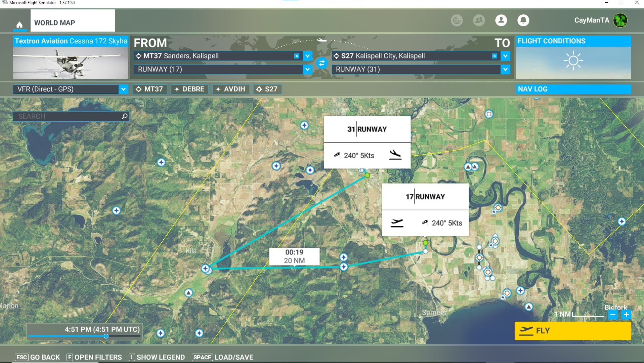Open the NAV LOG panel
Viewport: 644px width, 363px height.
[x=573, y=89]
